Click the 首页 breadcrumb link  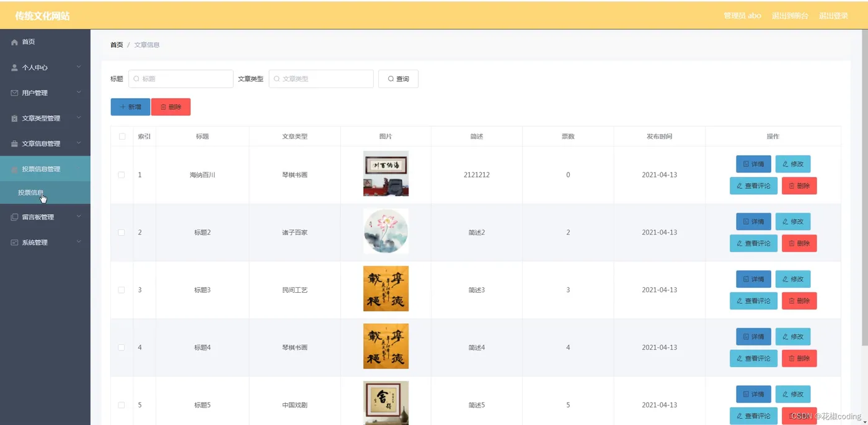point(117,45)
